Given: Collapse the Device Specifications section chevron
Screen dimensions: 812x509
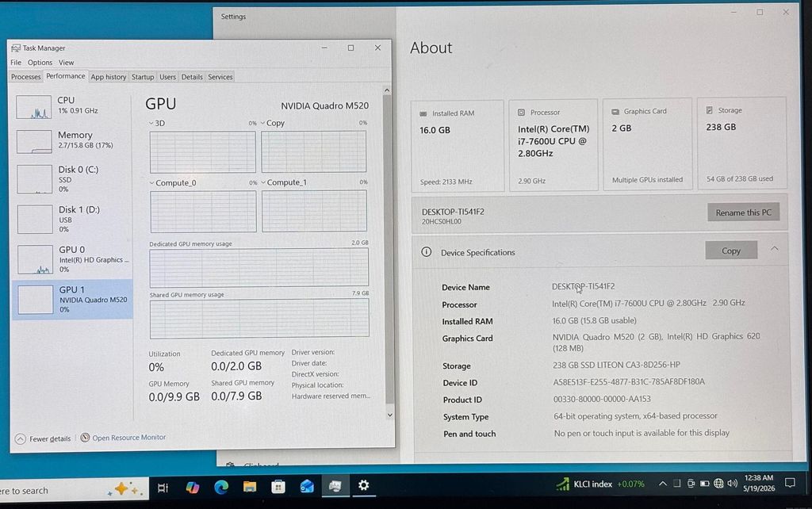Looking at the screenshot, I should pyautogui.click(x=774, y=249).
